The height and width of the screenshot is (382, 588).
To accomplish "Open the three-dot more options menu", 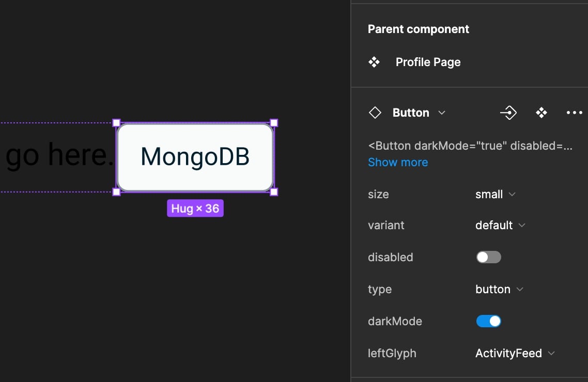I will [574, 113].
